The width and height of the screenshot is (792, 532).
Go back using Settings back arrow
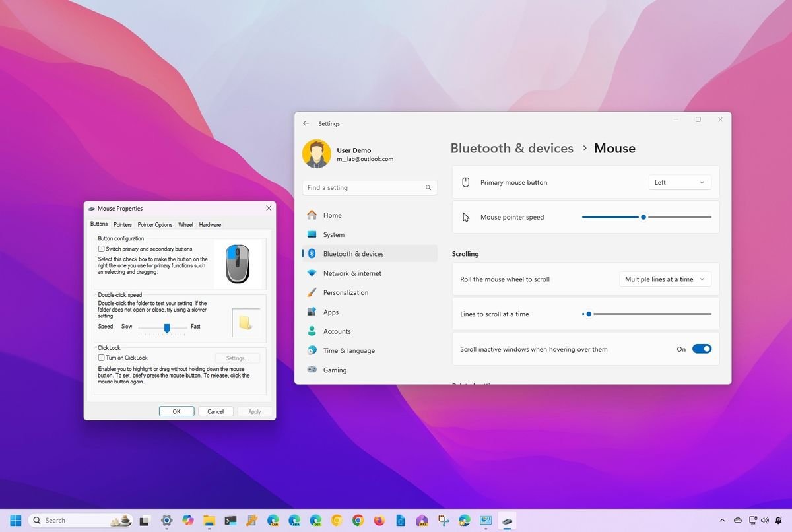[306, 123]
